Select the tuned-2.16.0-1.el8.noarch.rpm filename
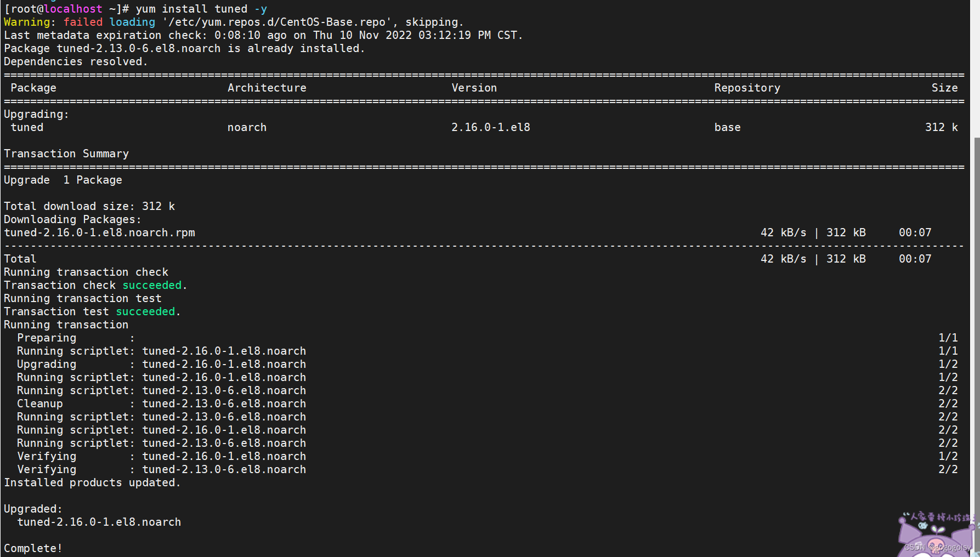The width and height of the screenshot is (980, 557). 99,232
